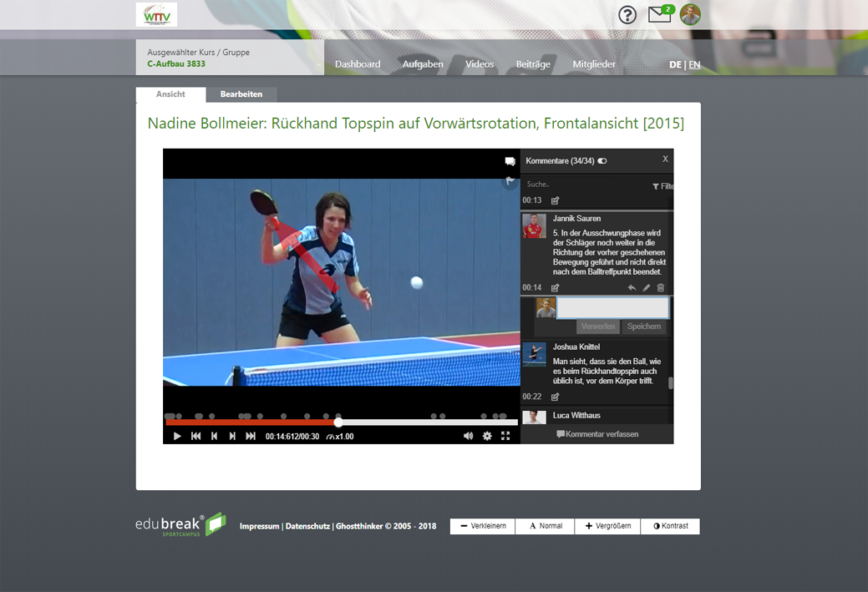
Task: Open the comment Filter options
Action: tap(662, 186)
